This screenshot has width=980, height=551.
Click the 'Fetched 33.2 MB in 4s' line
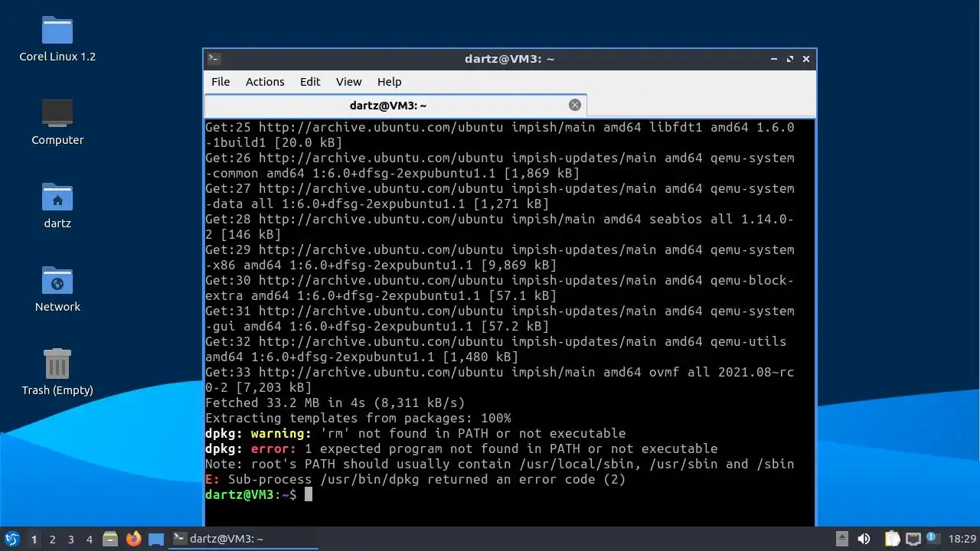(335, 403)
